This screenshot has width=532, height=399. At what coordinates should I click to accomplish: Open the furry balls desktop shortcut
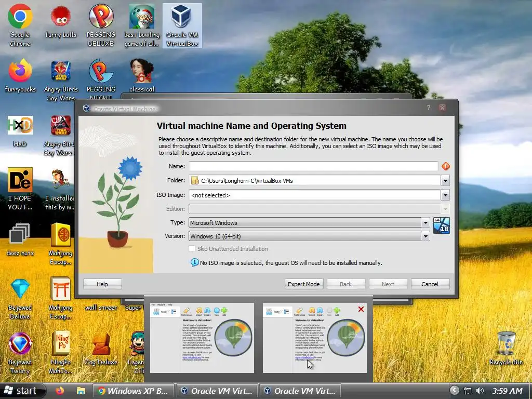pos(61,22)
